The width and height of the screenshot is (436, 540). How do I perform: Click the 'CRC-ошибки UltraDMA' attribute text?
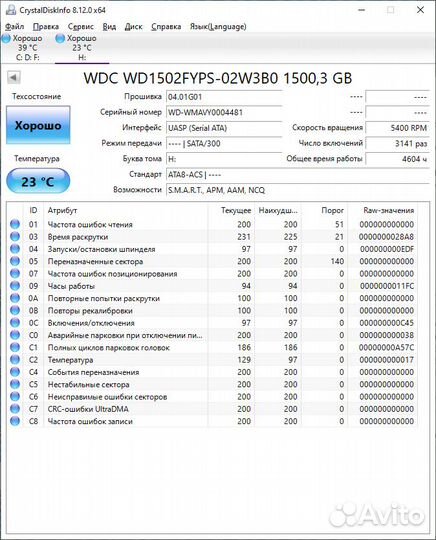88,409
